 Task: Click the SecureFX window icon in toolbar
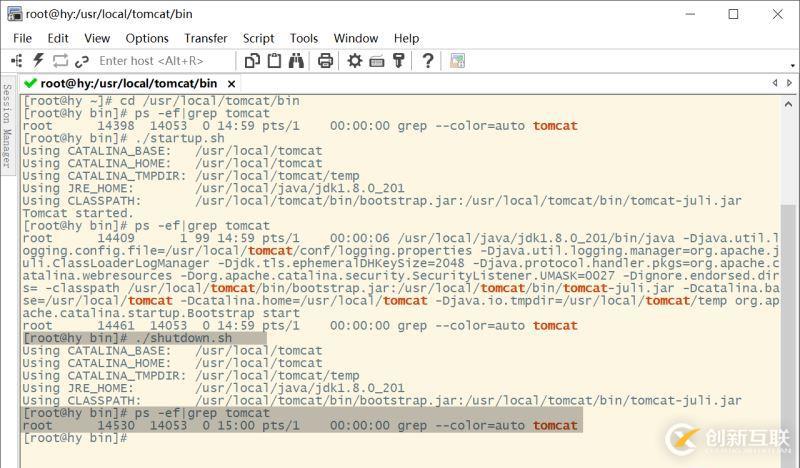[x=457, y=61]
